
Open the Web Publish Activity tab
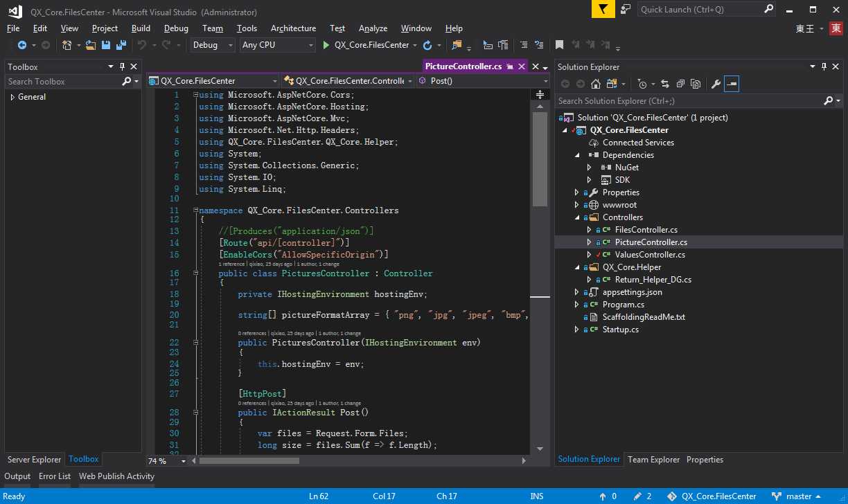(x=116, y=476)
